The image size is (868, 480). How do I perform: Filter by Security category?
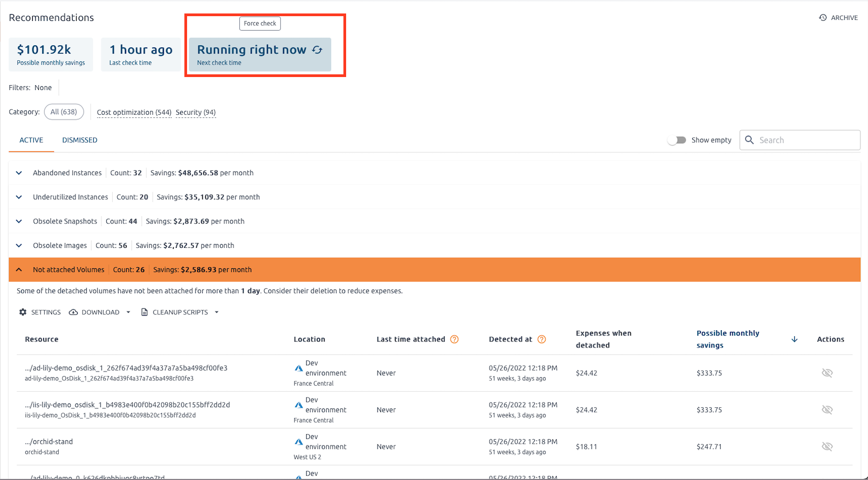pos(195,113)
